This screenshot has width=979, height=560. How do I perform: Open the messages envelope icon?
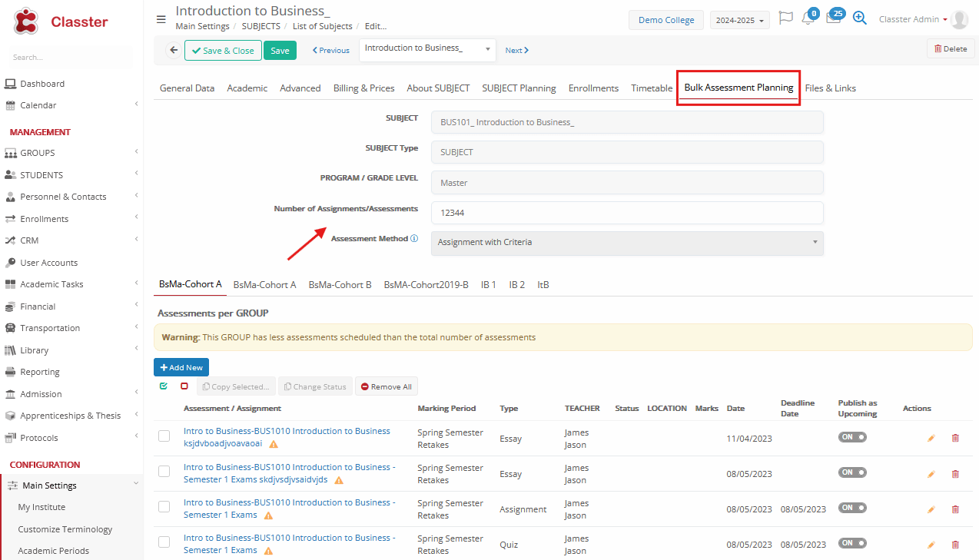[x=833, y=18]
